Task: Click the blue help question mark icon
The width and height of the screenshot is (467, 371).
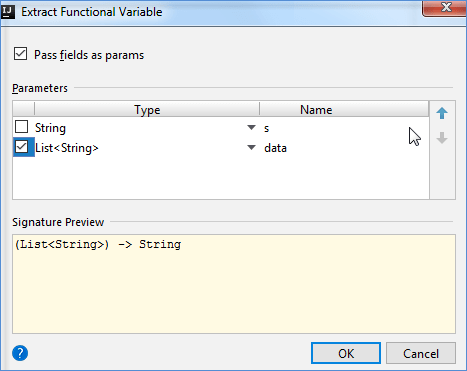Action: tap(20, 353)
